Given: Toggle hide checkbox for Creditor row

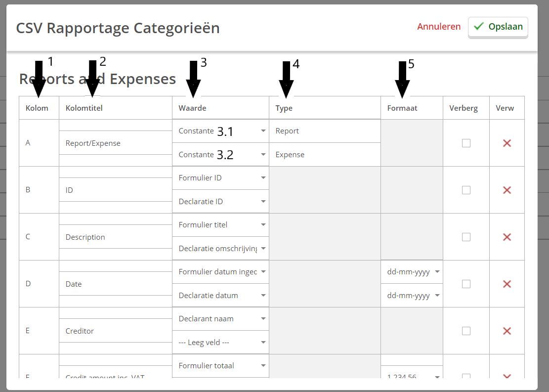Looking at the screenshot, I should click(466, 331).
